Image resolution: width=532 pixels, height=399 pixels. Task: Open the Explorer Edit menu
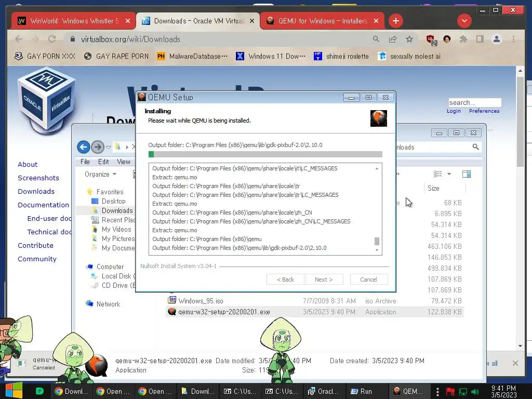(x=103, y=162)
